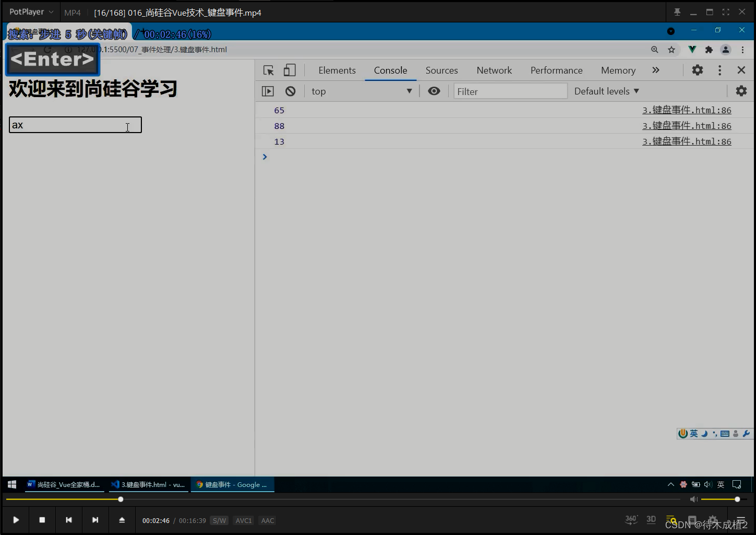Open the browser extensions puzzle icon
The image size is (756, 535).
click(709, 50)
